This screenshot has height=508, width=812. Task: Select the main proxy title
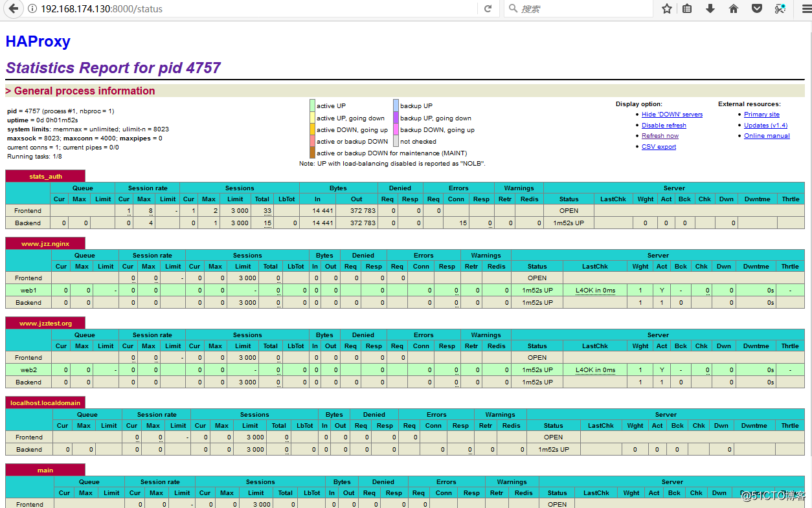[45, 470]
